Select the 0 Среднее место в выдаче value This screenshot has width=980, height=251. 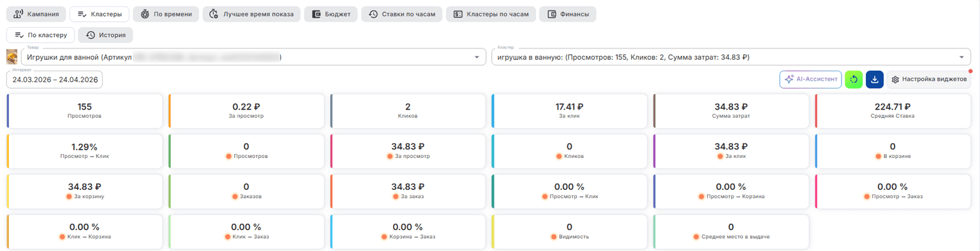pyautogui.click(x=731, y=227)
